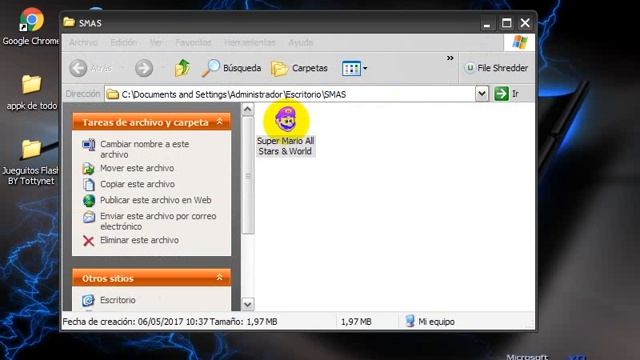Image resolution: width=640 pixels, height=360 pixels.
Task: Collapse the Otros sitios panel
Action: point(220,278)
